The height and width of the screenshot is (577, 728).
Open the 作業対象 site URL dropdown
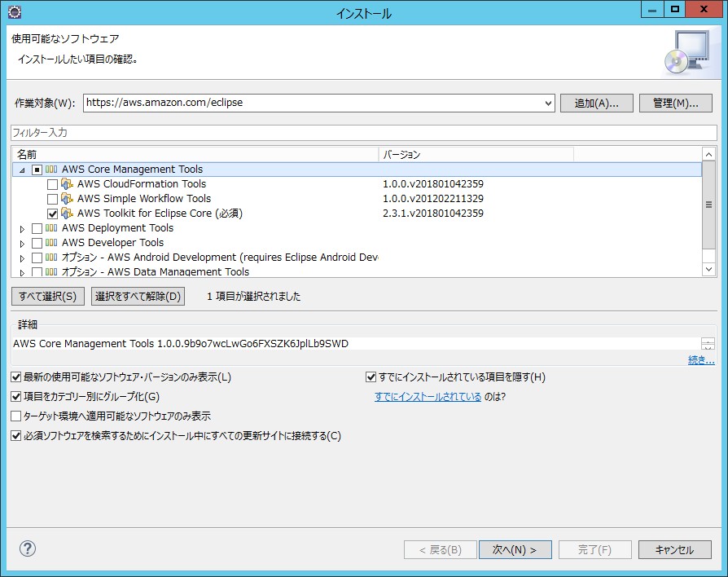(548, 104)
